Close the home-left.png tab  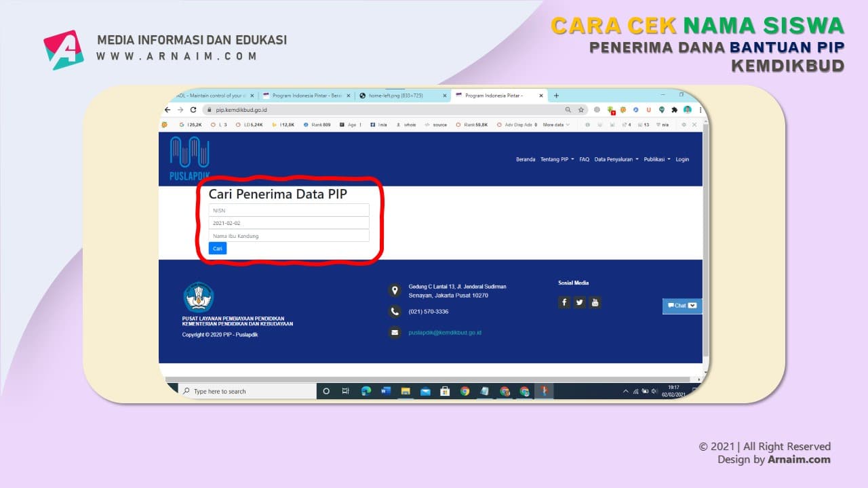pyautogui.click(x=446, y=96)
